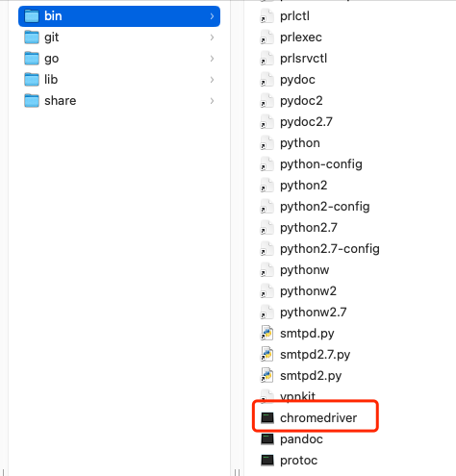The height and width of the screenshot is (476, 456).
Task: Select the share folder icon
Action: pos(32,101)
